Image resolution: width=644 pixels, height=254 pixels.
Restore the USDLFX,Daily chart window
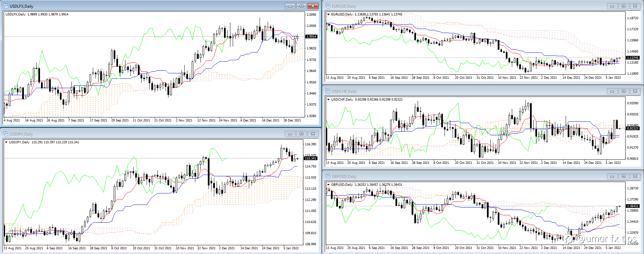(x=301, y=6)
